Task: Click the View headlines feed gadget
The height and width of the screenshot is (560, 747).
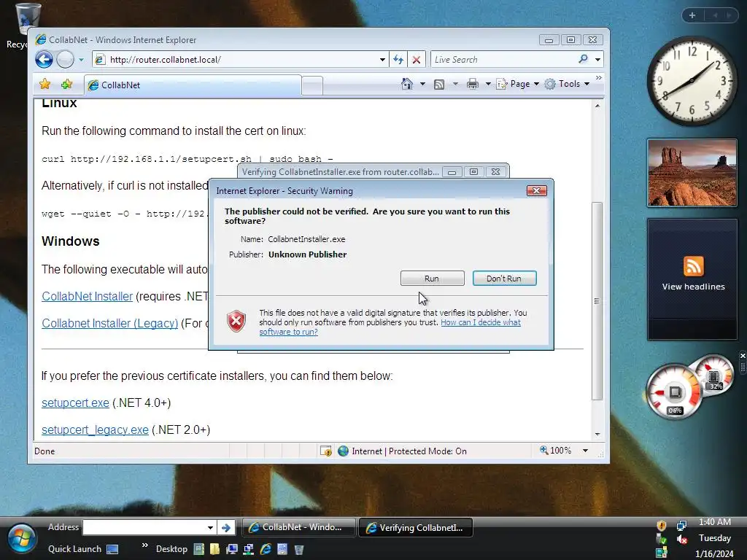Action: click(x=693, y=279)
